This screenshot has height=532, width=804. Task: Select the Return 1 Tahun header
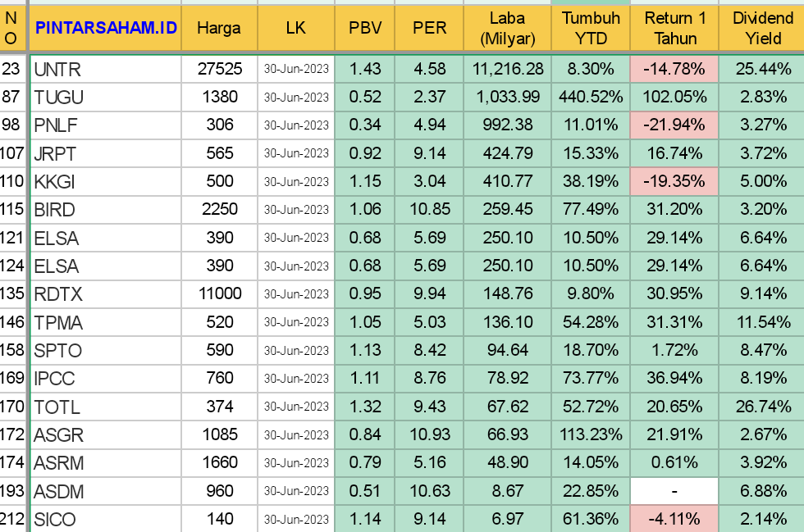(674, 28)
